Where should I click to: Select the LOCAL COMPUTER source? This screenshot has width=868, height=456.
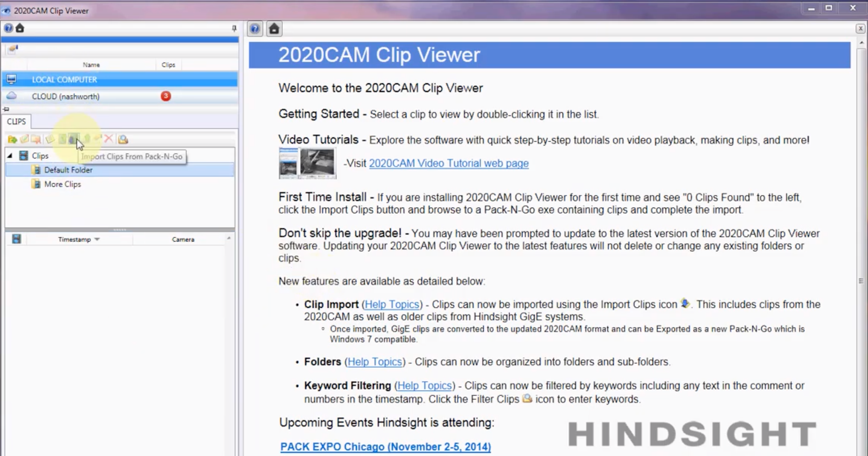[119, 80]
